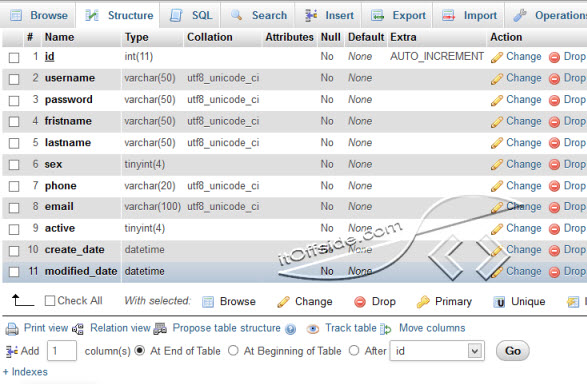Click the red Drop icon for active
587x384 pixels.
(x=554, y=229)
